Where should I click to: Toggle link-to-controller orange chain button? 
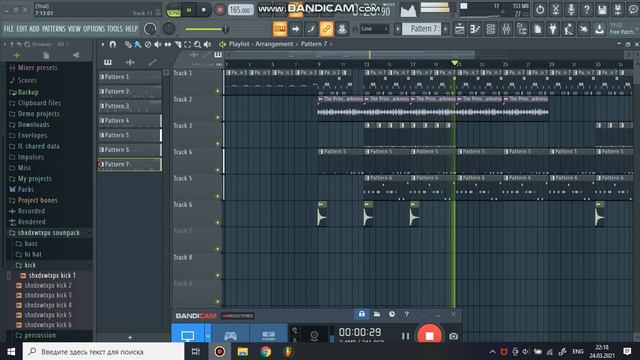pos(326,29)
